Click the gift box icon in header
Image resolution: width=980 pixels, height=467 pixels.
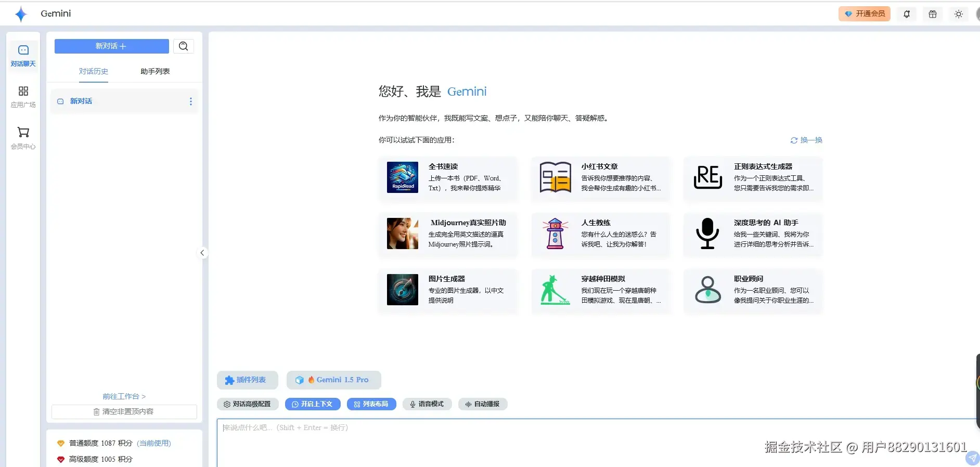point(933,14)
